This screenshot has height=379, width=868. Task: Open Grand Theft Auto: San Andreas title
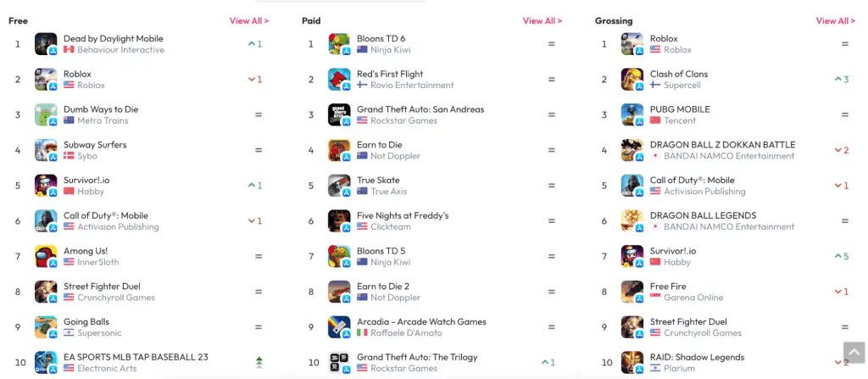coord(420,109)
